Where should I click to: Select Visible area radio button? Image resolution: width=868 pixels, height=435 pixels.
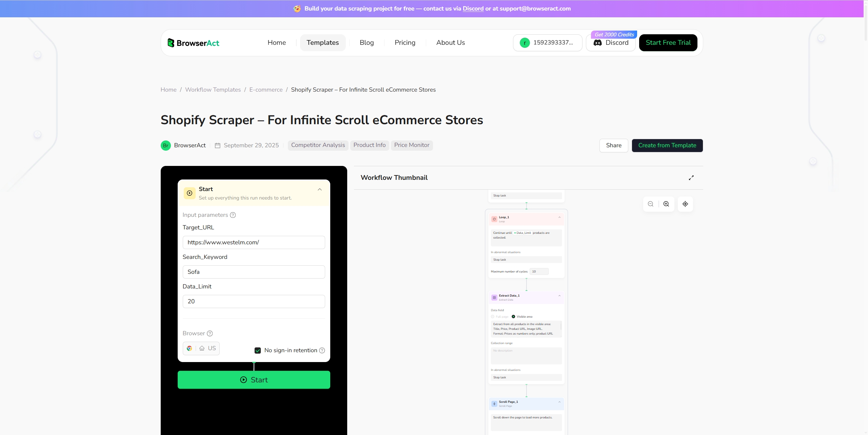point(513,317)
